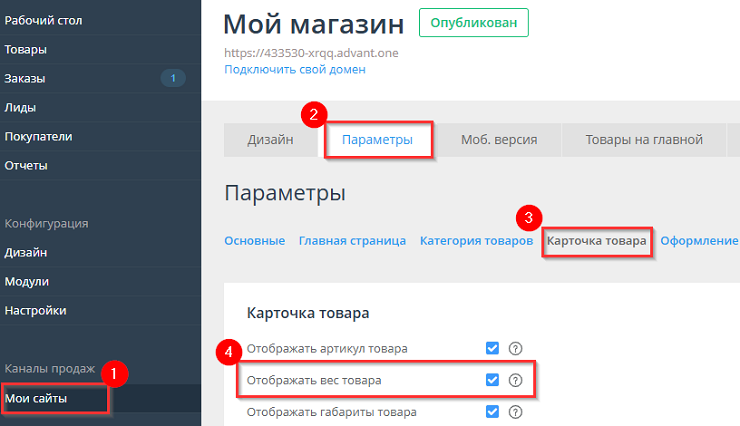740x426 pixels.
Task: Open the 'Товары на главной' tab
Action: pos(644,140)
